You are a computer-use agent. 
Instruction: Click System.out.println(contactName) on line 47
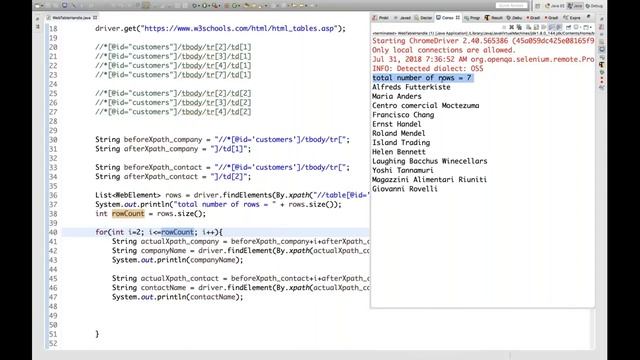click(x=177, y=297)
